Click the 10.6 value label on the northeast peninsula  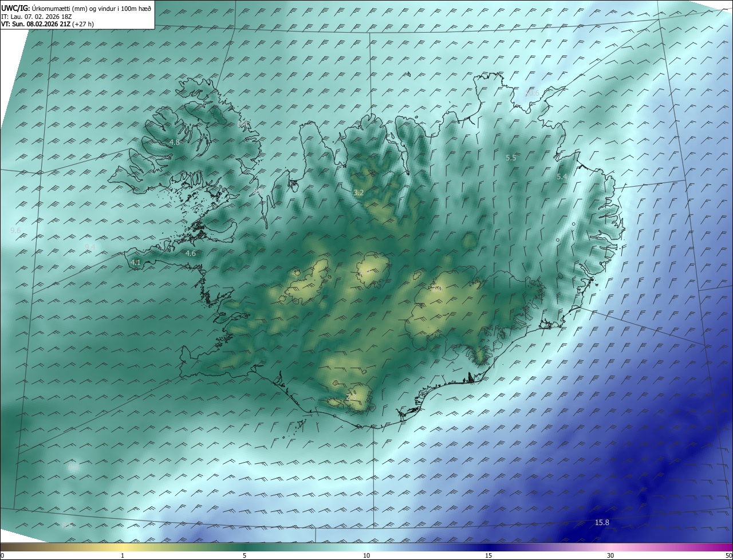pyautogui.click(x=532, y=93)
